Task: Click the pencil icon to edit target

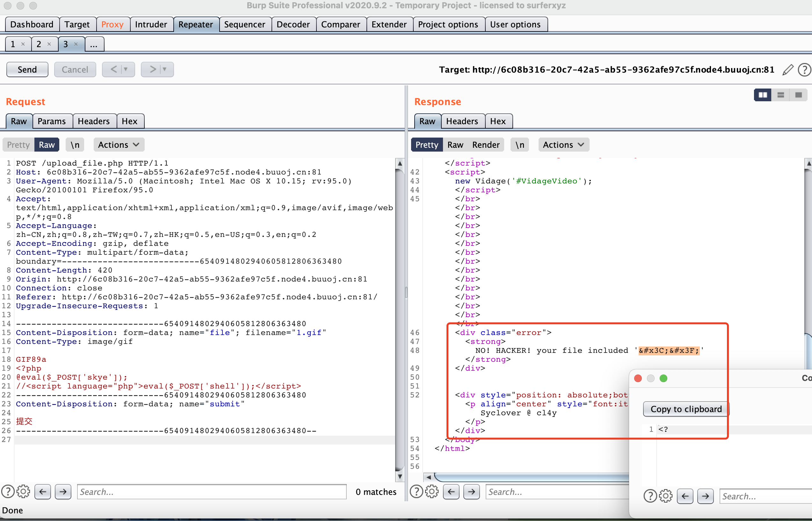Action: [788, 70]
